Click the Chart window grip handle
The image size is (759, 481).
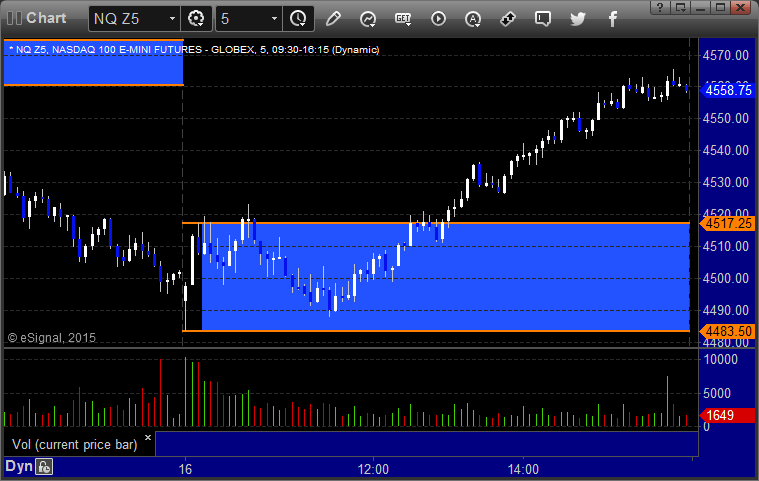point(14,18)
